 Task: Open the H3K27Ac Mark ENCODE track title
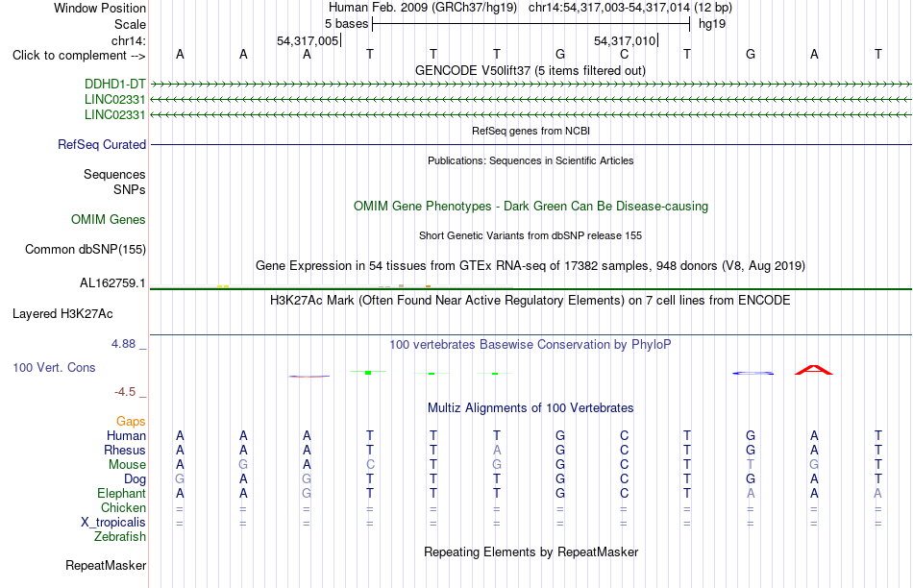[531, 301]
